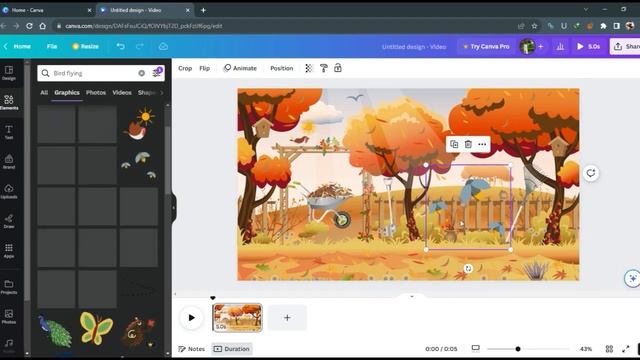Click the cloud save status icon
640x360 pixels.
click(163, 46)
